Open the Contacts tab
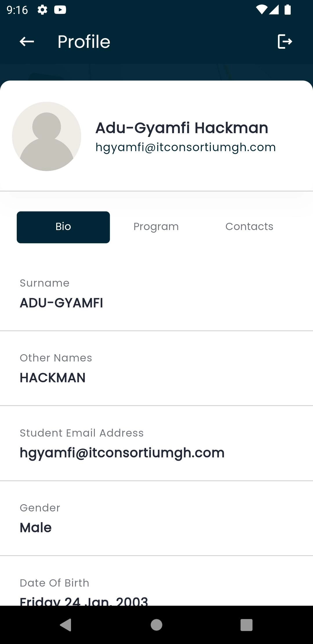The image size is (313, 644). tap(249, 227)
